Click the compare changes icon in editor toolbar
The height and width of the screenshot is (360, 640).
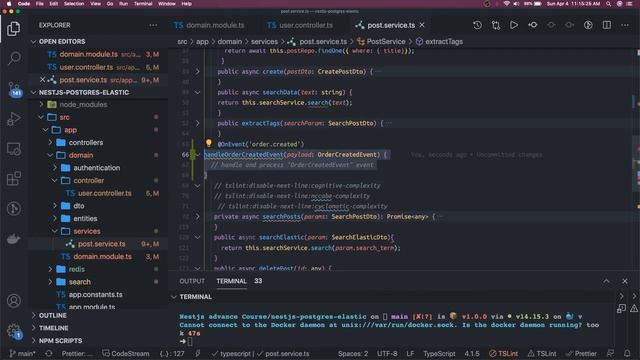click(496, 25)
